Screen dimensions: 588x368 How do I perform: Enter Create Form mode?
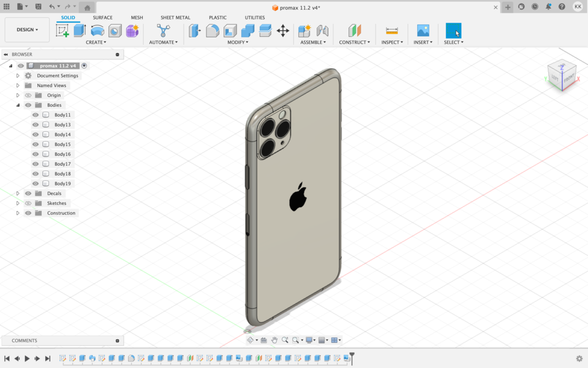(x=132, y=29)
